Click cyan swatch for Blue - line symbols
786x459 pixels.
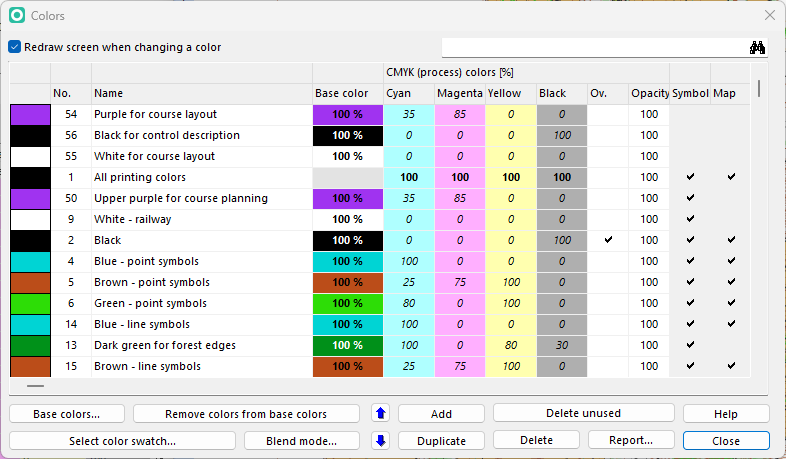[x=31, y=325]
